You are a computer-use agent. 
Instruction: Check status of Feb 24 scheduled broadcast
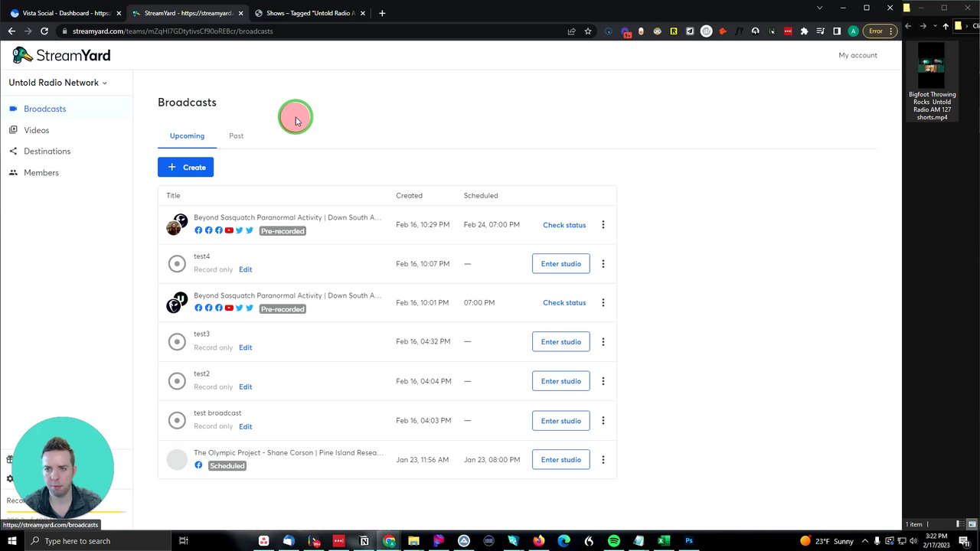pos(564,225)
